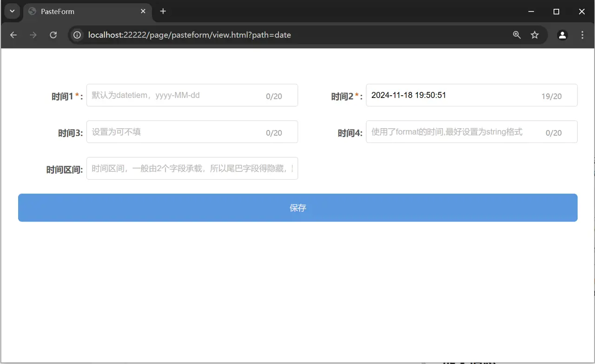595x364 pixels.
Task: Click the 时间3 label
Action: pyautogui.click(x=70, y=133)
